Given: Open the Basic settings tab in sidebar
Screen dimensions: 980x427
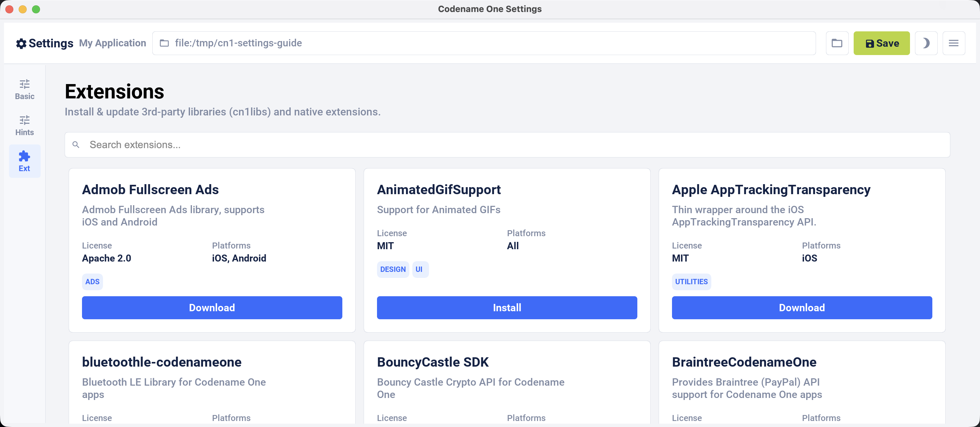Looking at the screenshot, I should 24,89.
